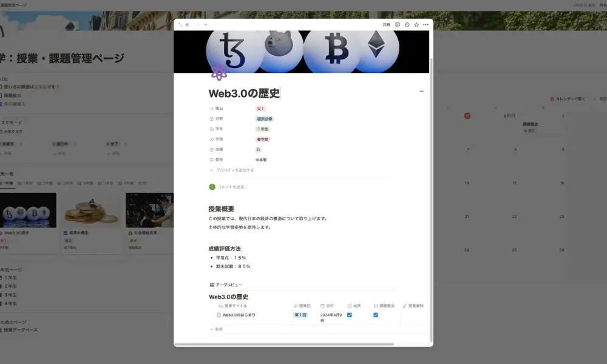The height and width of the screenshot is (364, 607).
Task: Click the 教授 property text icon
Action: (x=211, y=160)
